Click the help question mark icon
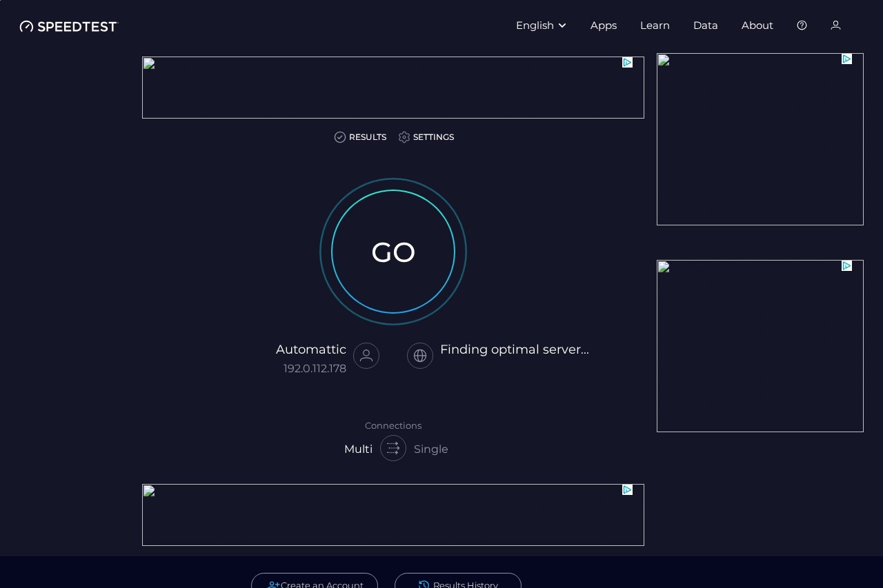 802,26
